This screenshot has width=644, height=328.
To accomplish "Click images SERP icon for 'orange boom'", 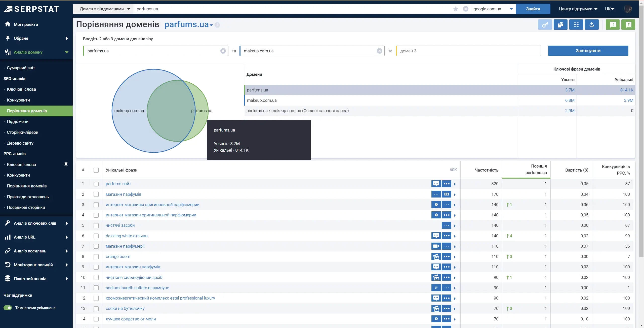I will pos(436,256).
